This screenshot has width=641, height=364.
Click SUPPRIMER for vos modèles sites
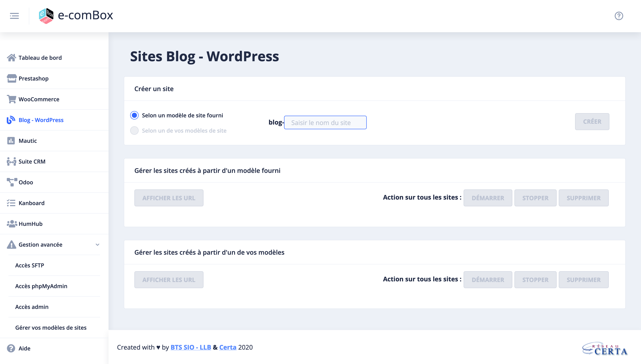(x=584, y=280)
